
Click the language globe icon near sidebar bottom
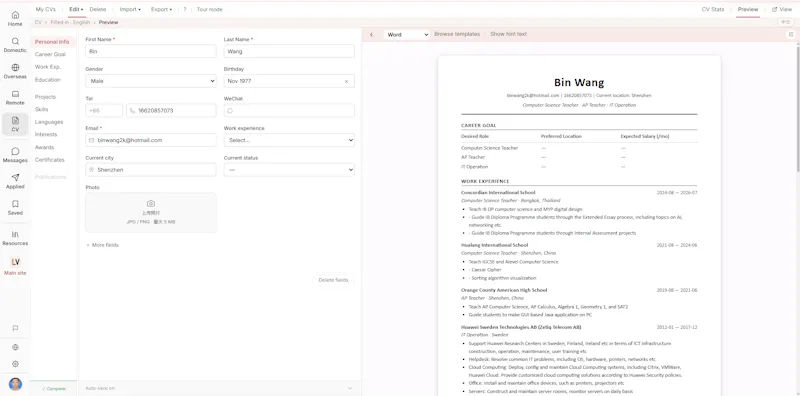tap(15, 347)
